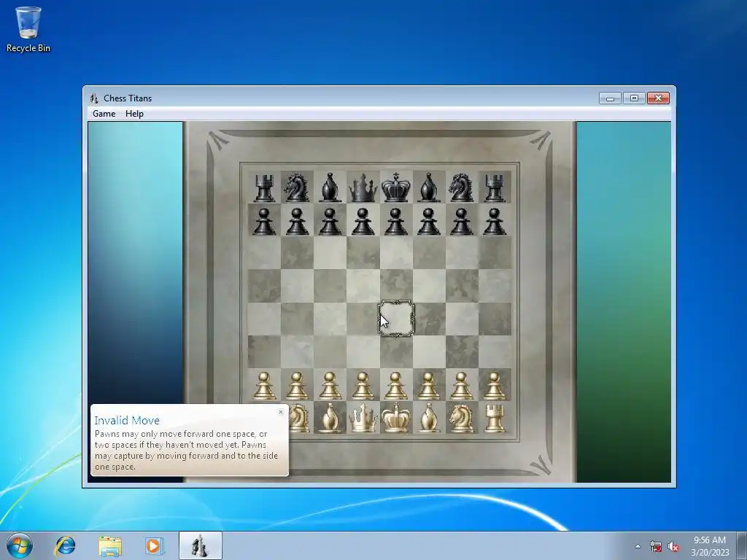
Task: Pick the white knight on g1
Action: coord(461,418)
